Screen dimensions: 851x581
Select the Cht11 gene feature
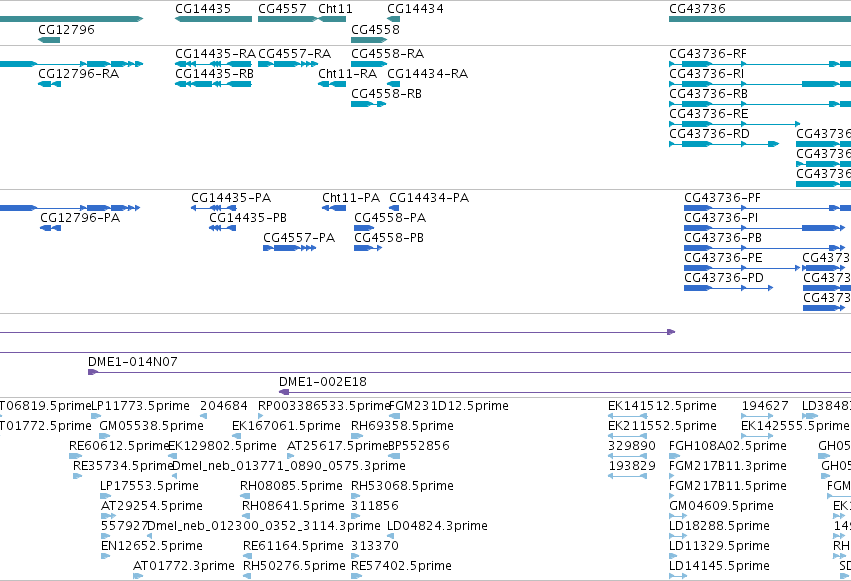pos(332,19)
